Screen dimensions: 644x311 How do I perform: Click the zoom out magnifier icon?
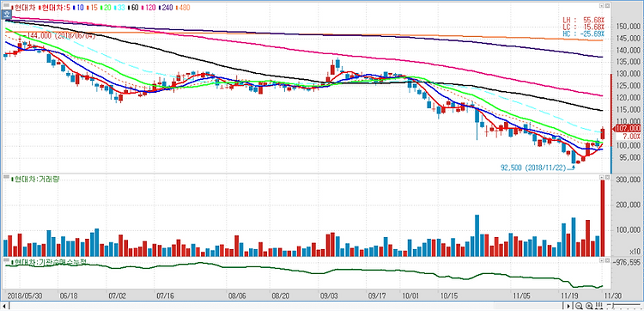(579, 306)
